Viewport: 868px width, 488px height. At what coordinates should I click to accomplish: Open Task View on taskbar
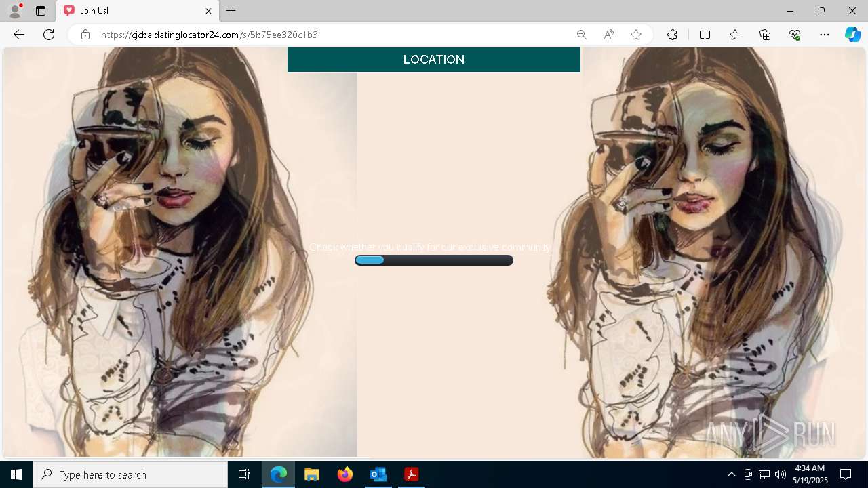tap(244, 474)
